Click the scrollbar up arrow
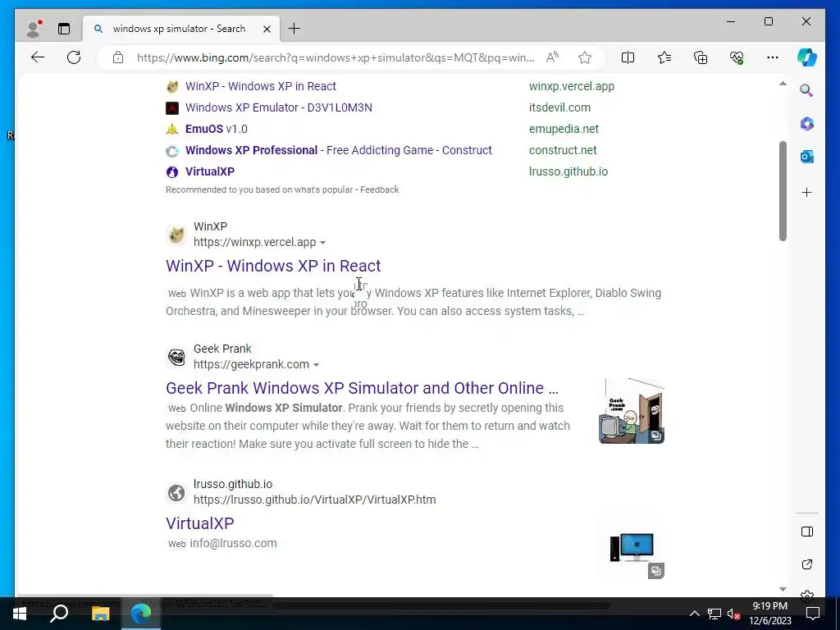 coord(783,84)
